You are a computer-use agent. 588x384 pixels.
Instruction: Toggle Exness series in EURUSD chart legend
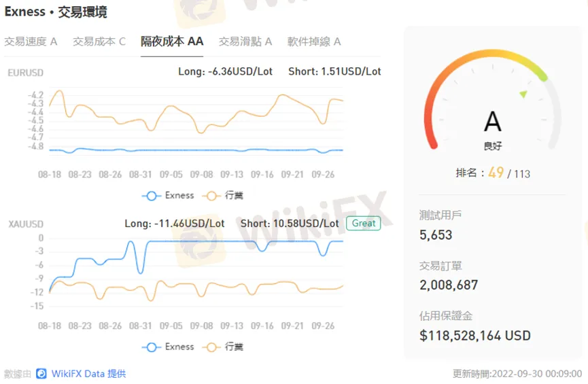(x=168, y=196)
